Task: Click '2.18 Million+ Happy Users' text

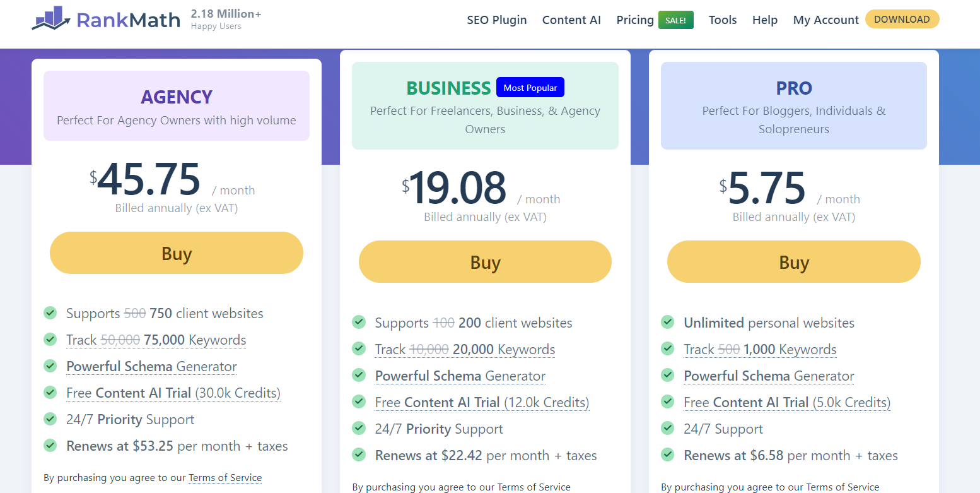Action: pos(226,20)
